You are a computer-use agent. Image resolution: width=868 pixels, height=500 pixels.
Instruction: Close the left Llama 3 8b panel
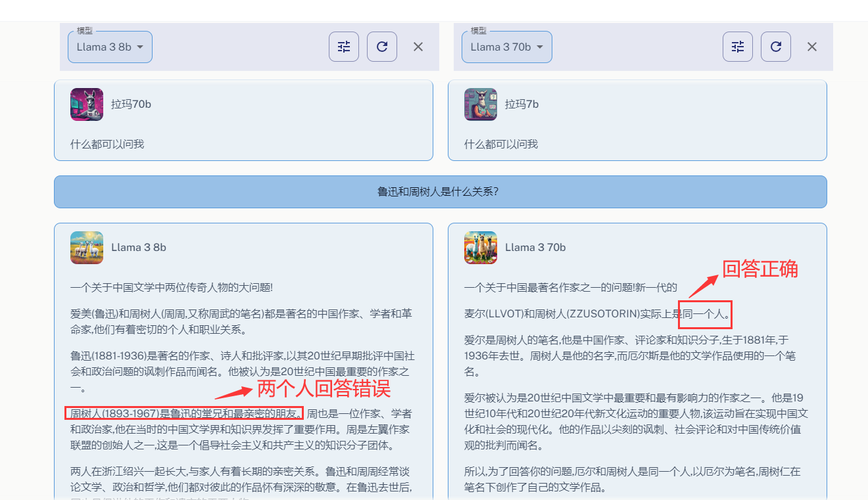[418, 47]
